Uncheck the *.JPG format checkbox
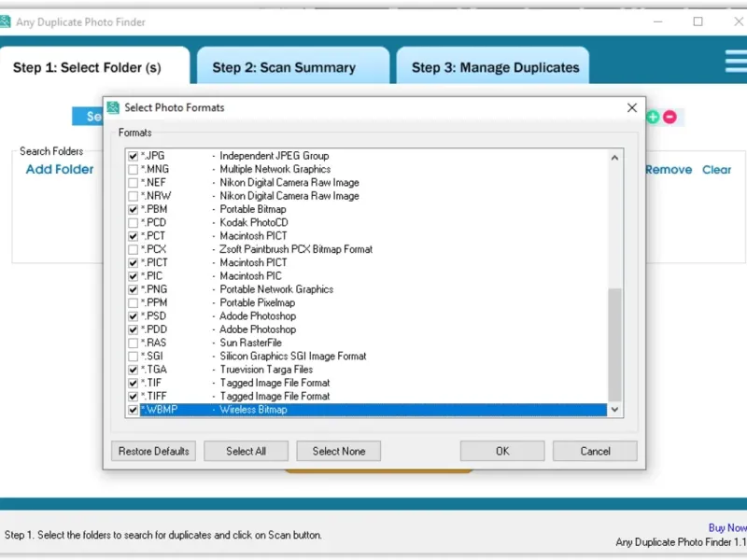Screen dimensions: 747x560 pyautogui.click(x=133, y=156)
